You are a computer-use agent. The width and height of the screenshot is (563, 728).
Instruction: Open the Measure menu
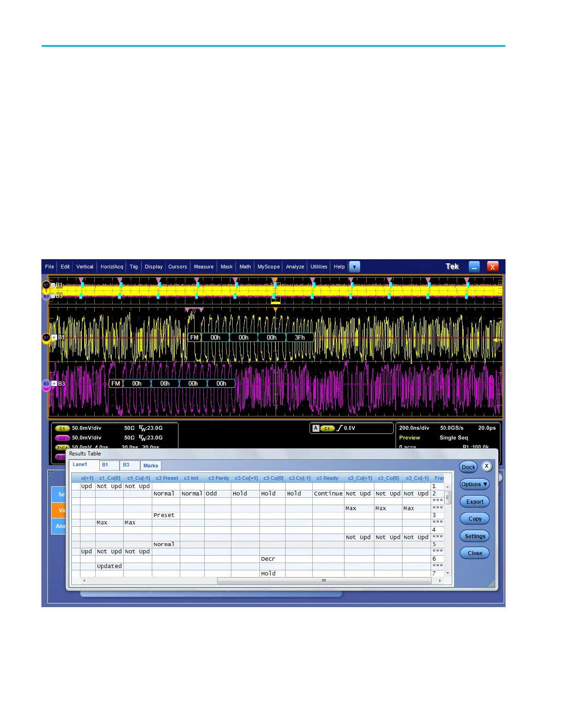pos(204,267)
